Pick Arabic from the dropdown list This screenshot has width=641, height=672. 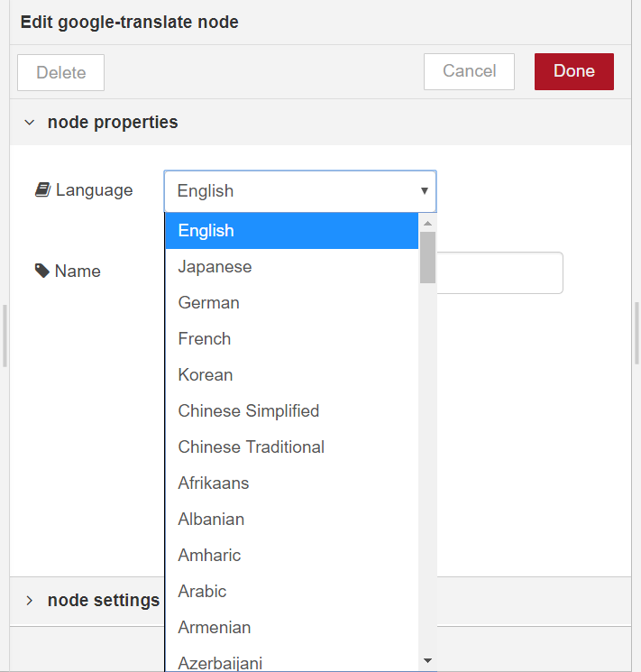pos(292,592)
